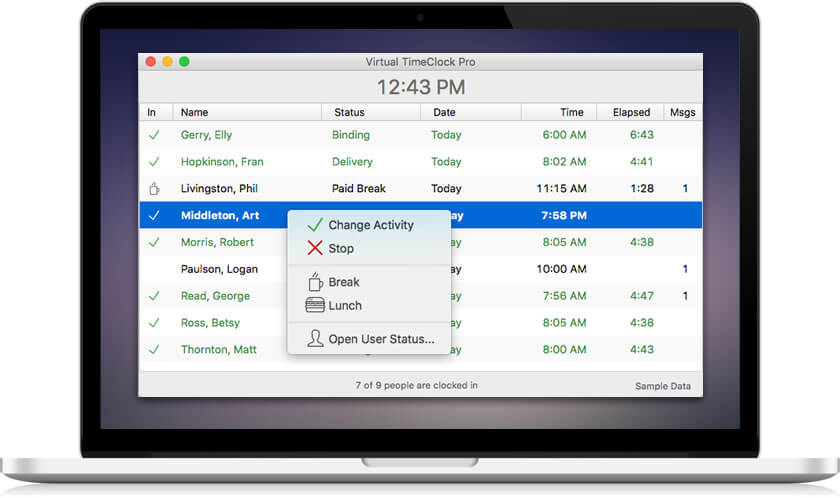Screen dimensions: 840x498
Task: Click the 4:41 elapsed value
Action: pyautogui.click(x=642, y=162)
